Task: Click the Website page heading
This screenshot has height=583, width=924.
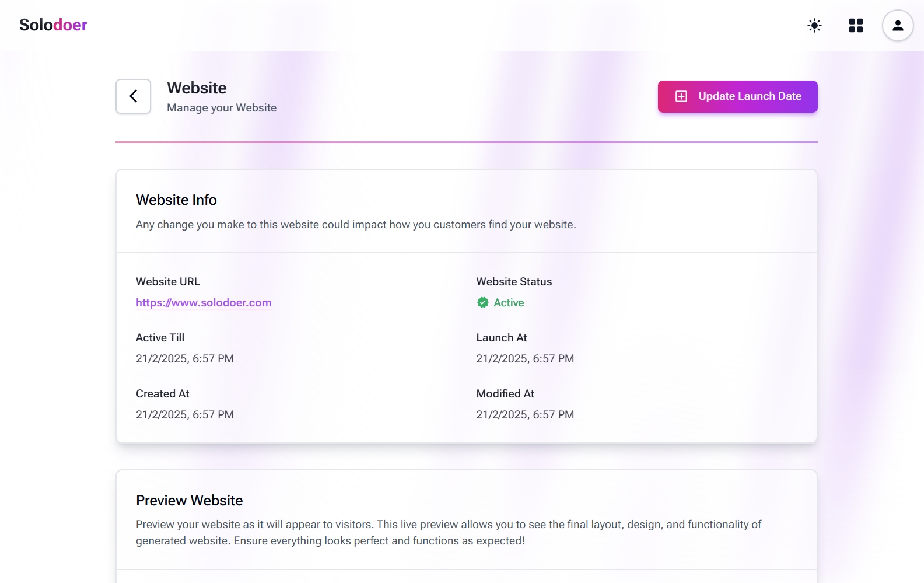Action: point(197,88)
